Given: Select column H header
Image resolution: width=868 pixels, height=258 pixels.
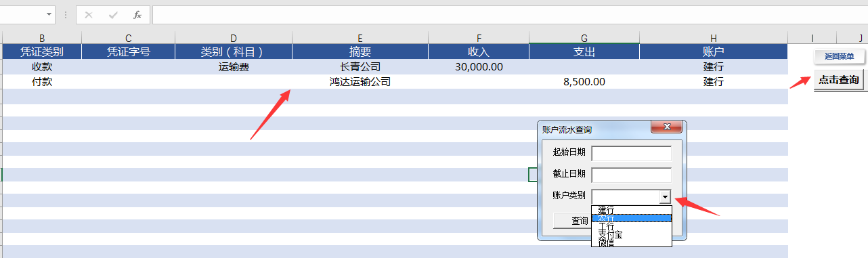Looking at the screenshot, I should click(x=714, y=38).
